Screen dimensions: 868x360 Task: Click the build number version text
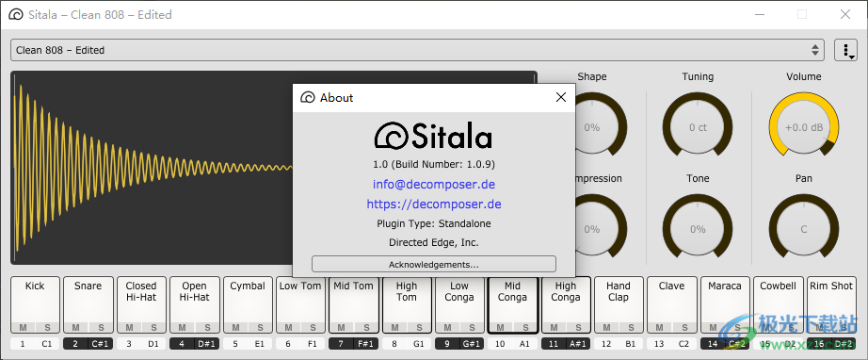click(433, 164)
